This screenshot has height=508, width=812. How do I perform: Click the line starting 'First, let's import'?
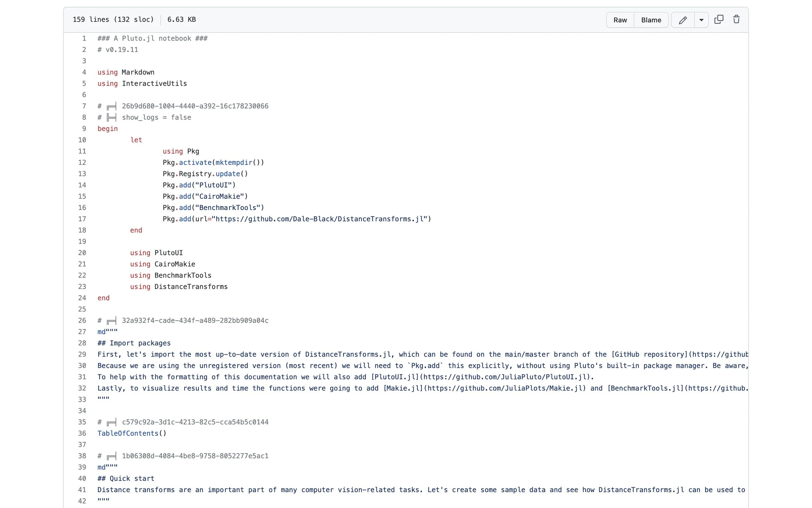click(x=423, y=355)
